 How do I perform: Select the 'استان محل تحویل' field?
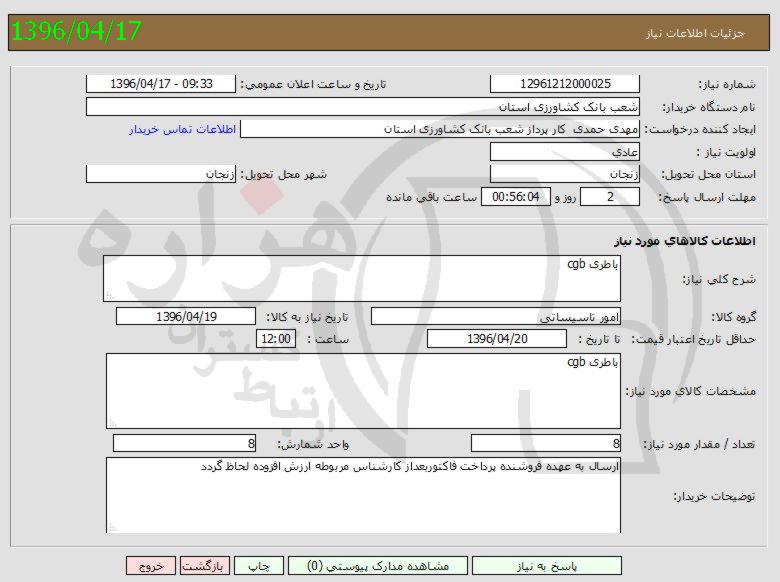565,174
